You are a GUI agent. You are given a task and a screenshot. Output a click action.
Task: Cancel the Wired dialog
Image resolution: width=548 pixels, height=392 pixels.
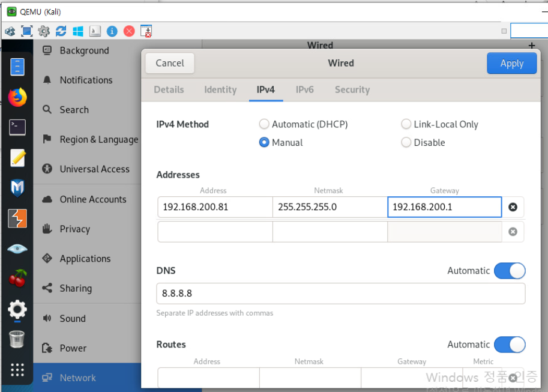[170, 63]
